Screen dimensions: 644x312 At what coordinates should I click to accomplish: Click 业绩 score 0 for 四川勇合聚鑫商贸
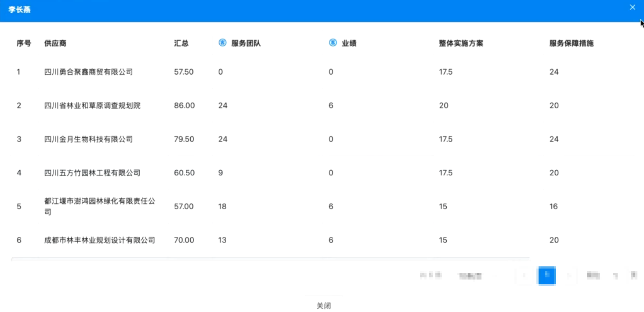tap(331, 72)
